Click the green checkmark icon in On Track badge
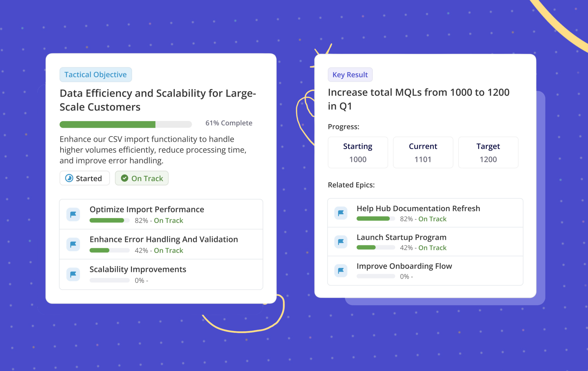This screenshot has width=588, height=371. pos(124,178)
